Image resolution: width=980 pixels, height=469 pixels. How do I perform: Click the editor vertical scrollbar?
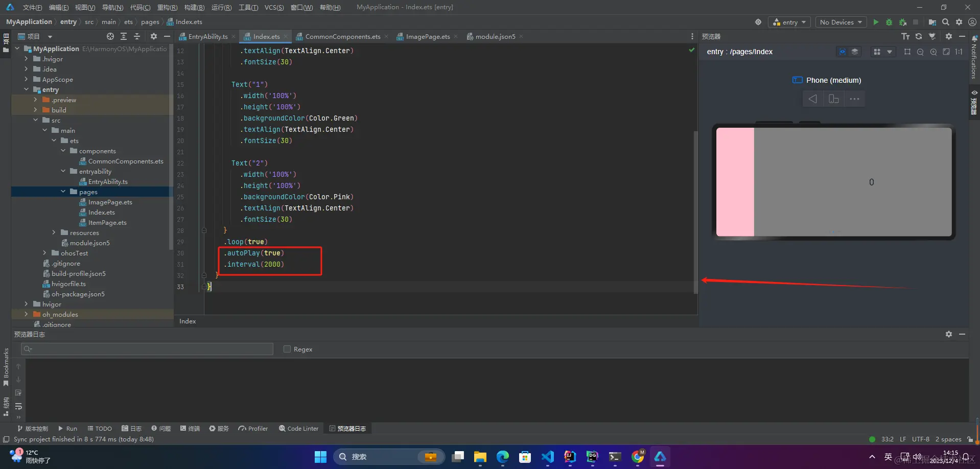click(x=695, y=212)
